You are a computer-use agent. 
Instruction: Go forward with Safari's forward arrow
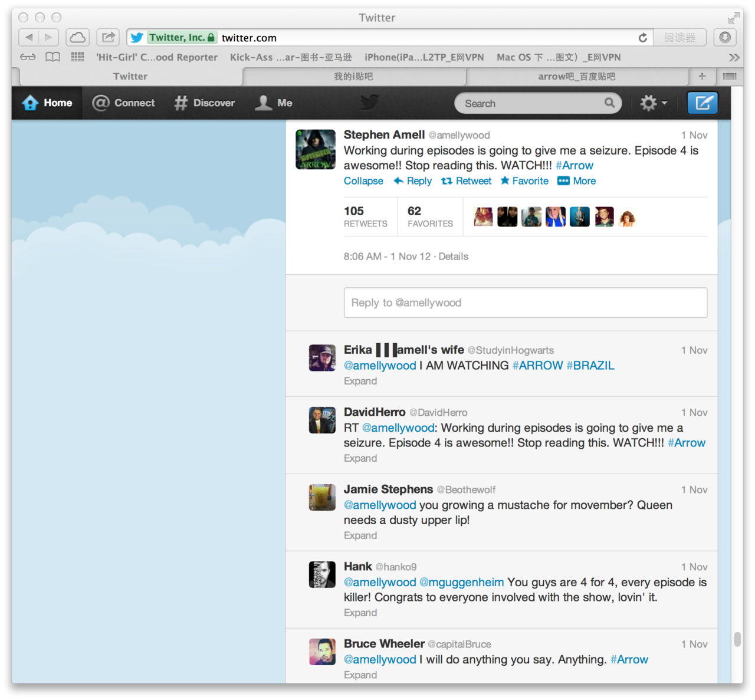(x=49, y=37)
